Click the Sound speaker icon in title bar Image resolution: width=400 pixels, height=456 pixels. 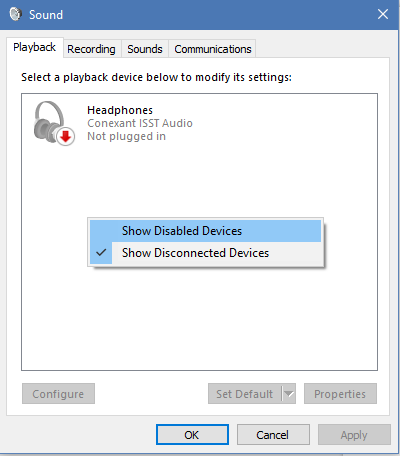click(15, 14)
